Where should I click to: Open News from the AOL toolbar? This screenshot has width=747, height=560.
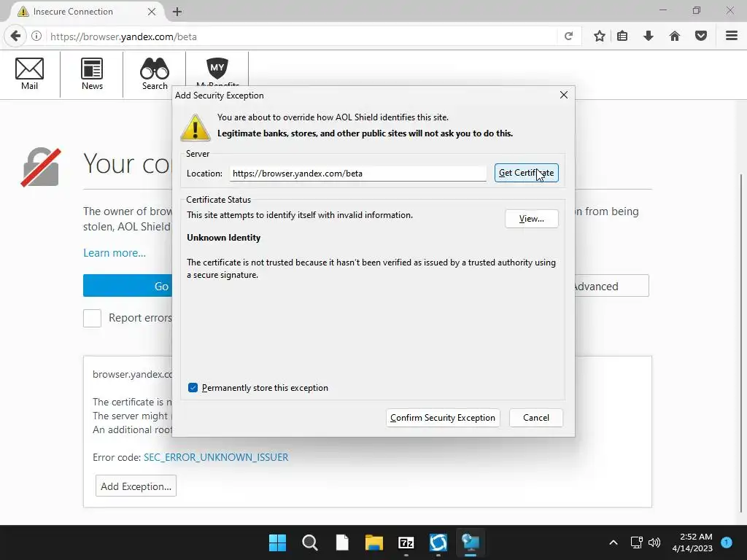coord(92,74)
